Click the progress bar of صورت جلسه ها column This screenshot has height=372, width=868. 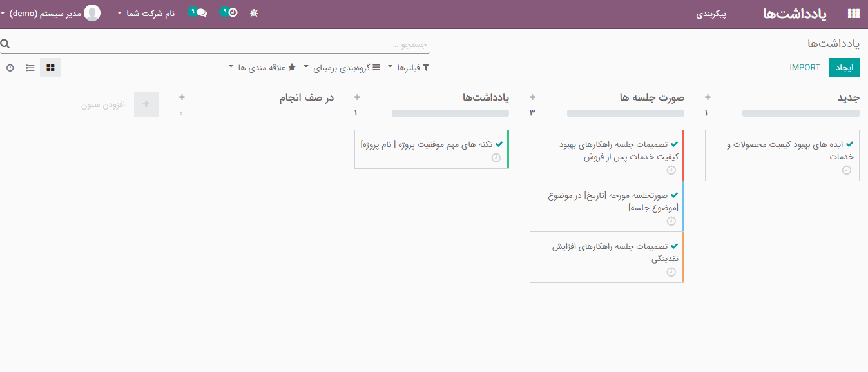(x=626, y=113)
